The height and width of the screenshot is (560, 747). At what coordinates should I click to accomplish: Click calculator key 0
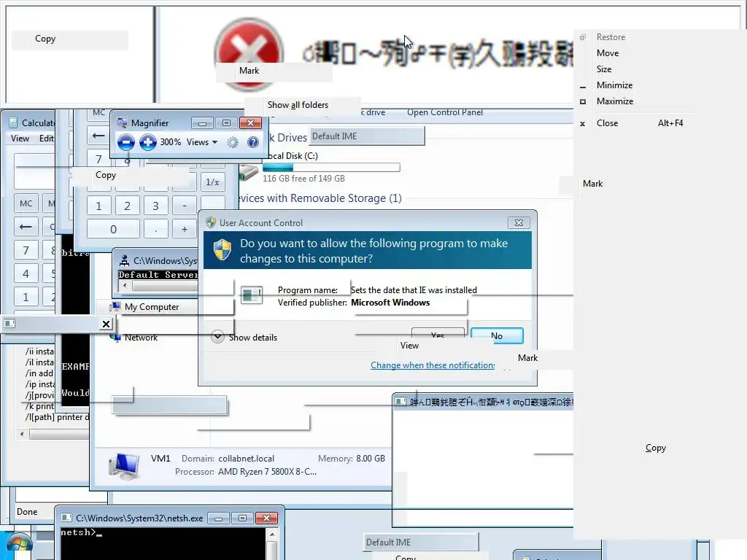coord(113,229)
